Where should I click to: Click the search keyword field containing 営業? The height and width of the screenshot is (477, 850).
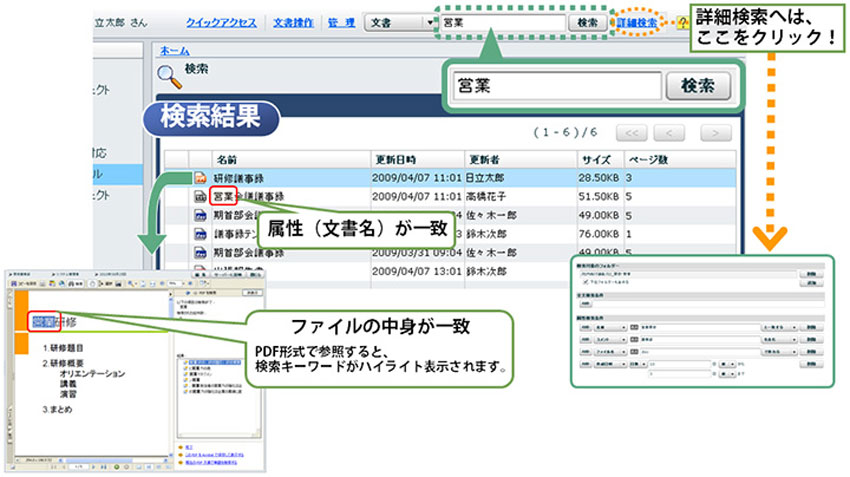pyautogui.click(x=500, y=22)
